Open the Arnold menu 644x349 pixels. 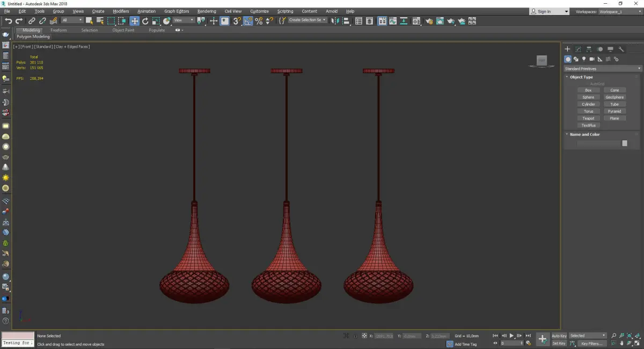pyautogui.click(x=332, y=11)
